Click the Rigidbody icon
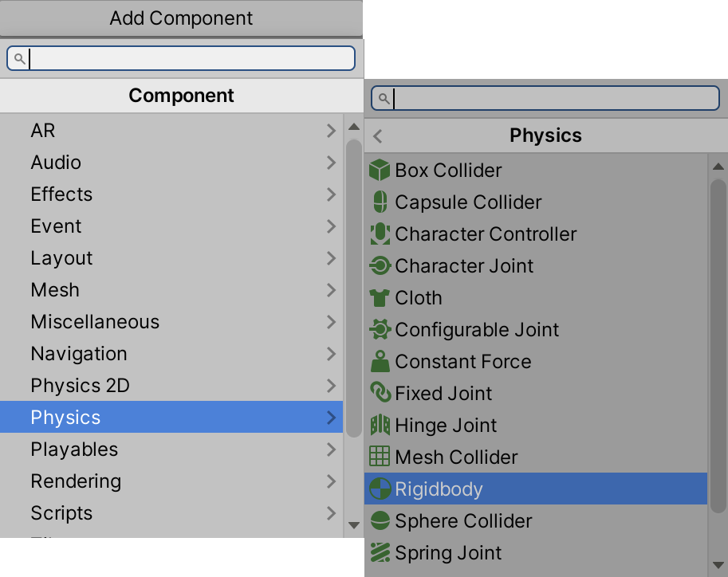 380,489
